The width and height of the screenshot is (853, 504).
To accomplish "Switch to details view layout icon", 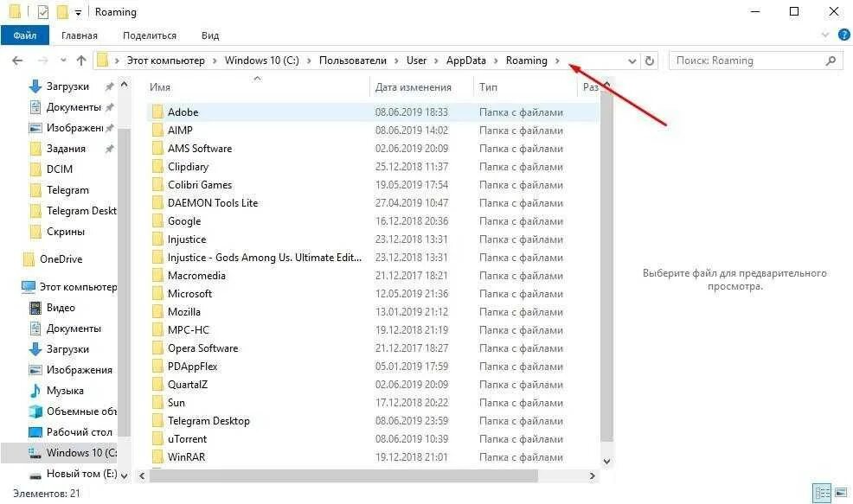I will pos(822,493).
